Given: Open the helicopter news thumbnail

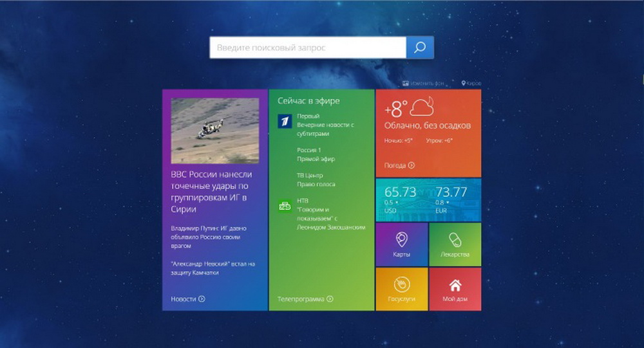Looking at the screenshot, I should pos(215,131).
